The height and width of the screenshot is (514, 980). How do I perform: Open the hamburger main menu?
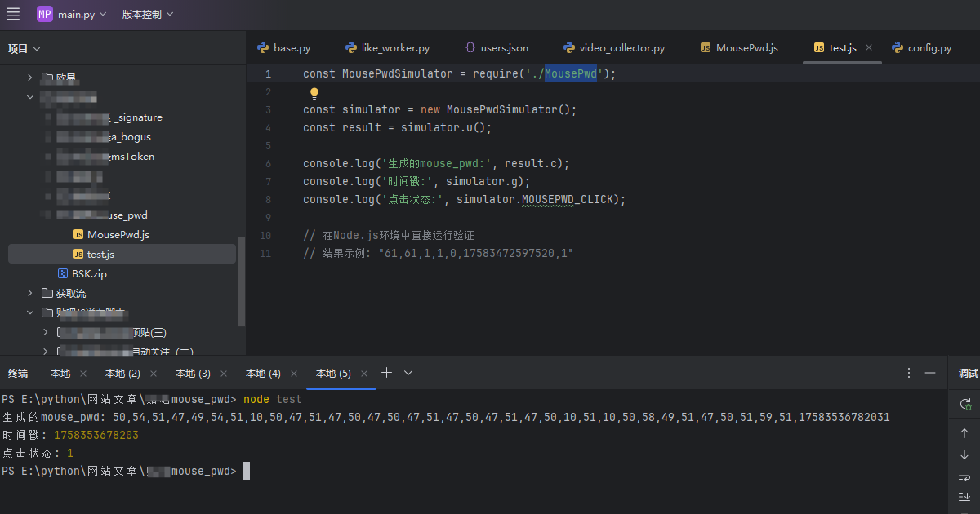click(x=13, y=15)
